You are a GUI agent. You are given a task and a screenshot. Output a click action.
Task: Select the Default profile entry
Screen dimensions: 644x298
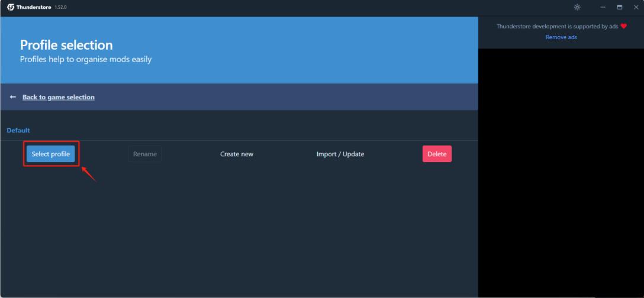[x=18, y=130]
